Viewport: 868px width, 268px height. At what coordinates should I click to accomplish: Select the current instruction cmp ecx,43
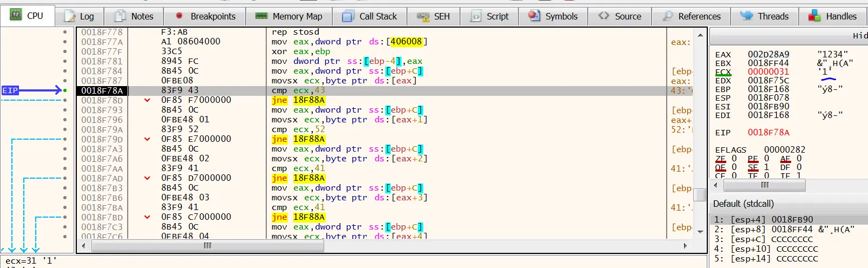tap(298, 90)
